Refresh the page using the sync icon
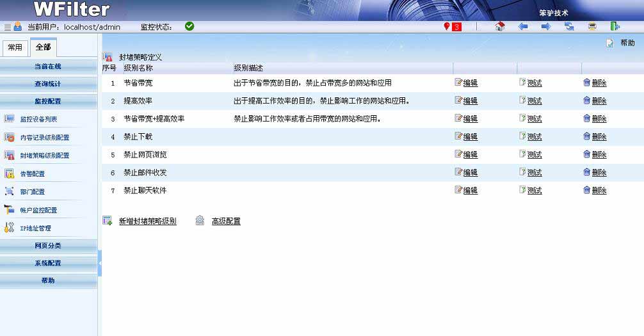This screenshot has width=644, height=336. coord(569,26)
